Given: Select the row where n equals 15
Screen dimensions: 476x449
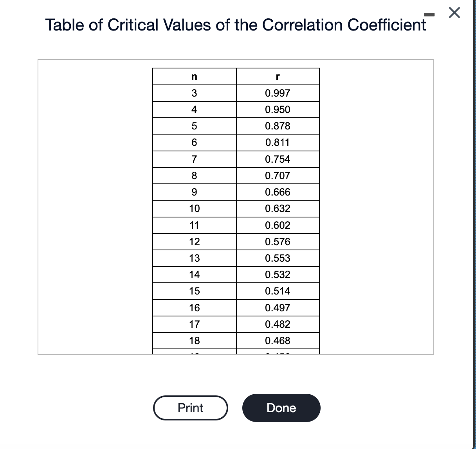Looking at the screenshot, I should click(195, 291).
